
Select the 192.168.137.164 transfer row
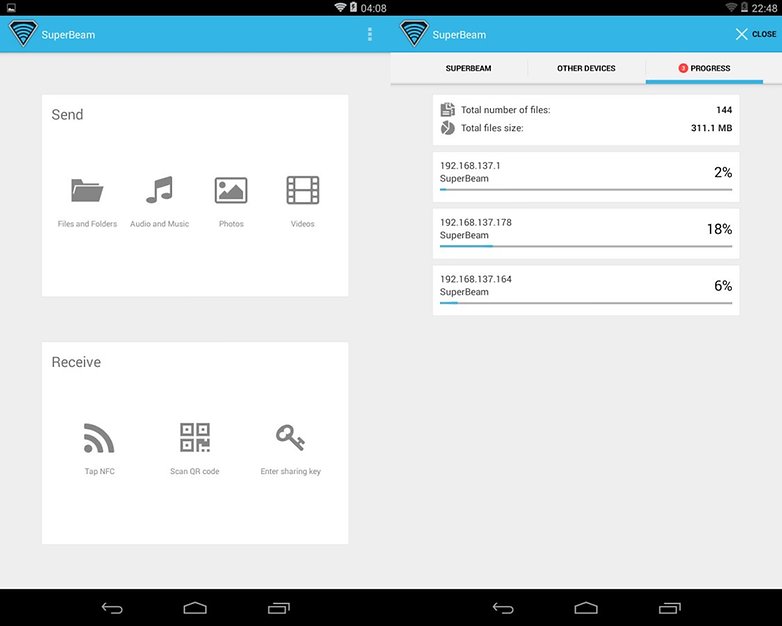pyautogui.click(x=586, y=290)
